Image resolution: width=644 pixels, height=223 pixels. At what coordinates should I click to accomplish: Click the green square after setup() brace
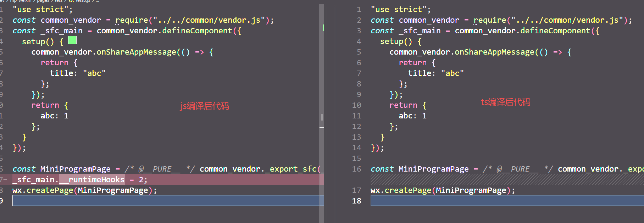point(72,40)
